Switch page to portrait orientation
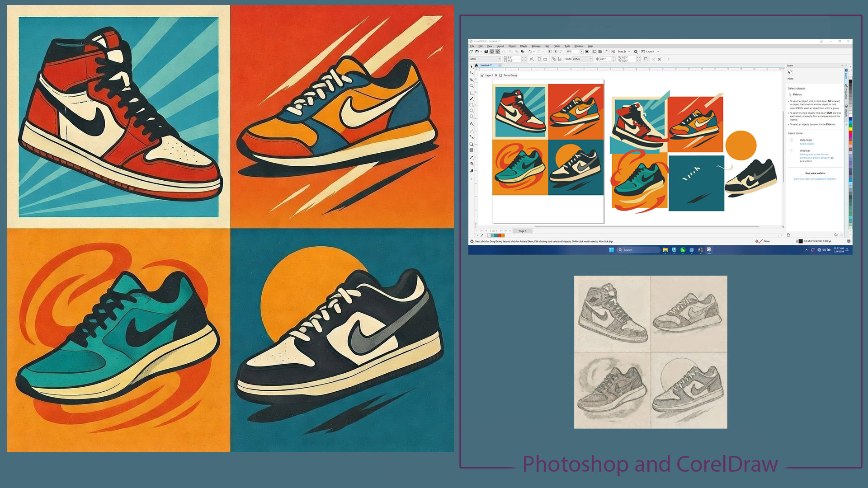 pyautogui.click(x=539, y=59)
